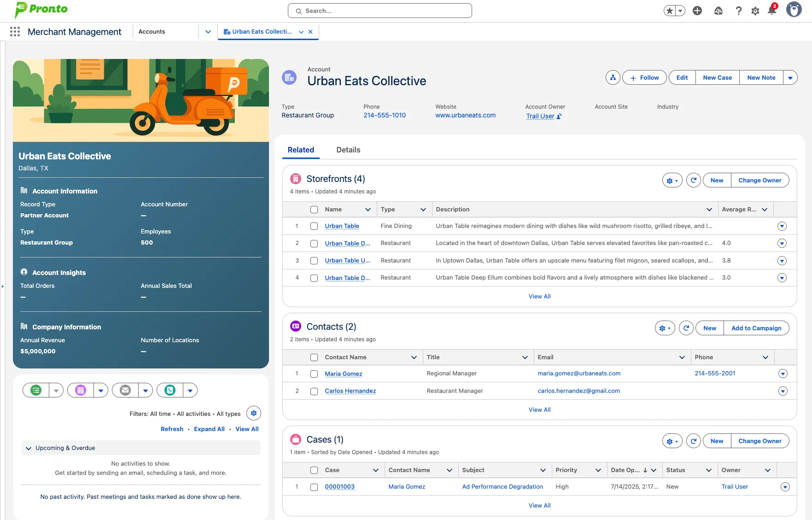Refresh the Storefronts related list
The height and width of the screenshot is (520, 812).
pyautogui.click(x=693, y=181)
